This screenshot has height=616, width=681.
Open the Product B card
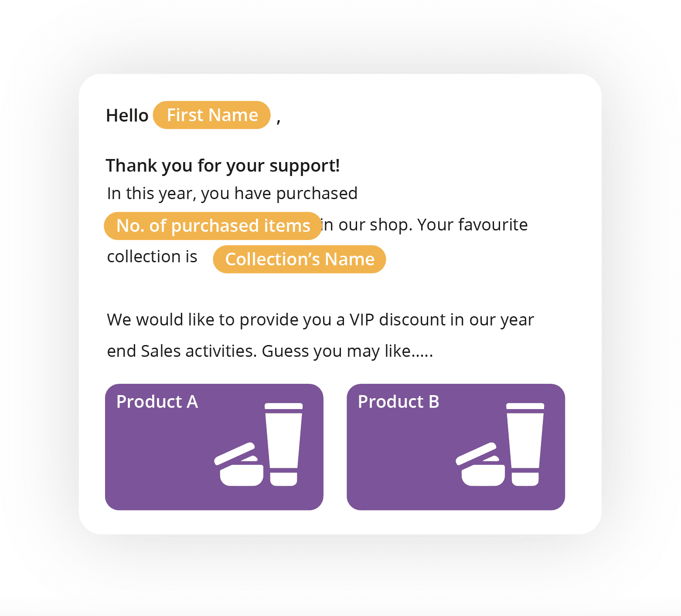[x=456, y=447]
